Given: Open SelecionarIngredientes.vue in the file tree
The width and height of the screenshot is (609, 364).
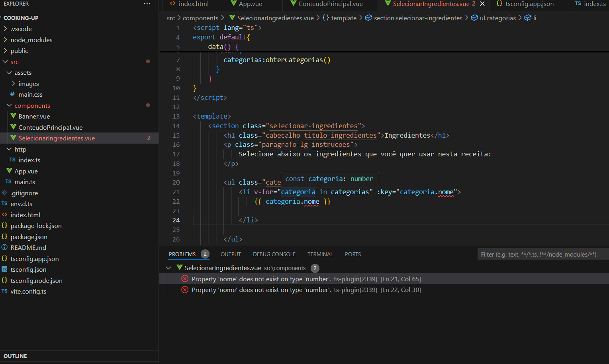Looking at the screenshot, I should tap(57, 138).
